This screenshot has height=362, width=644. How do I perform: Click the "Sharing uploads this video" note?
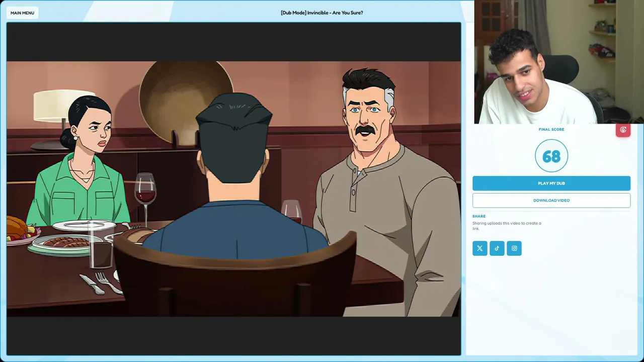point(507,226)
